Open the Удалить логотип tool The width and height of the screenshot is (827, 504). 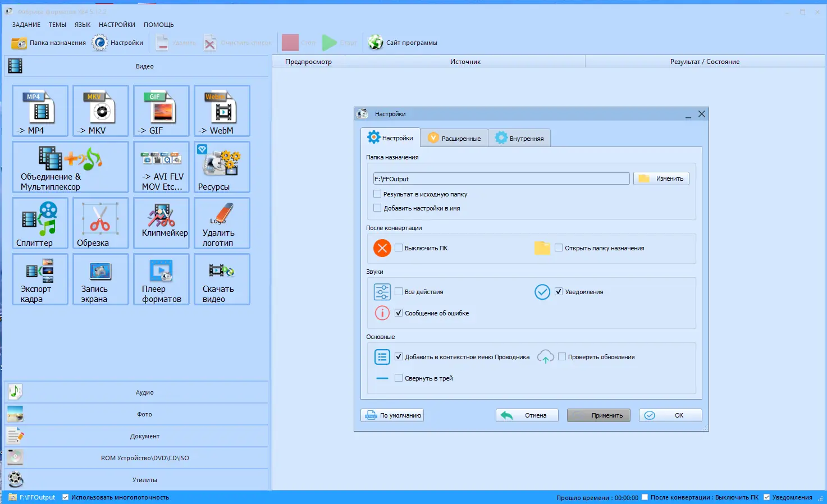(x=222, y=223)
